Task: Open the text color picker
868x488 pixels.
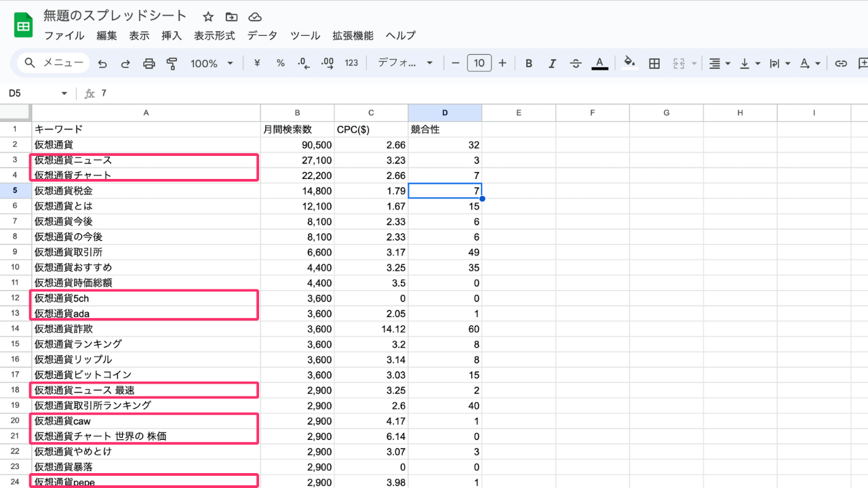Action: (599, 63)
